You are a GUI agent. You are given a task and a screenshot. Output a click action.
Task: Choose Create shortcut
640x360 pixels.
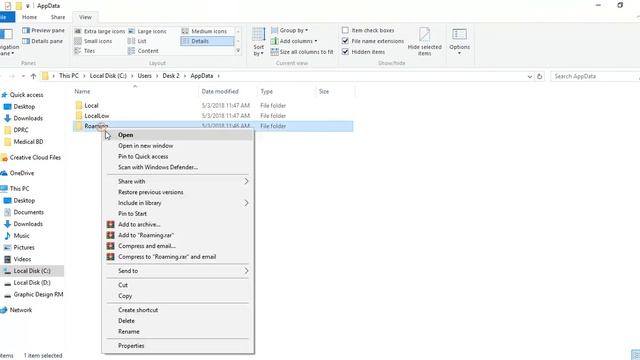point(178,310)
